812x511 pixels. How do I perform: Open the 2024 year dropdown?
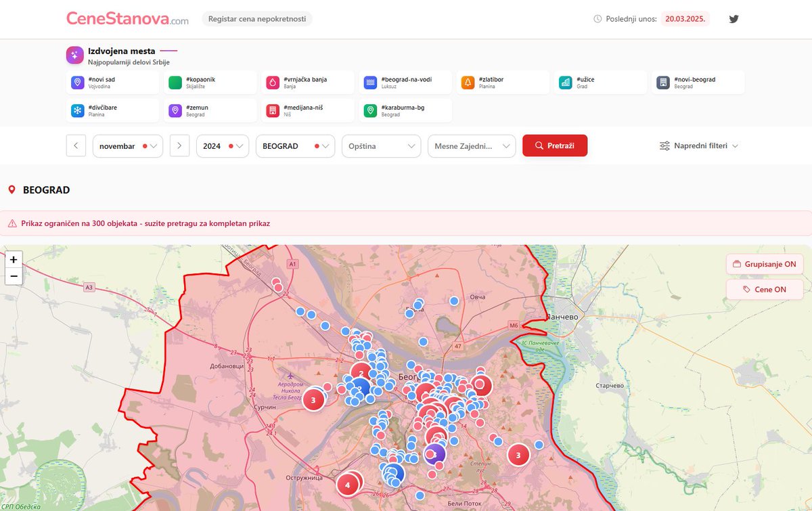click(x=223, y=146)
